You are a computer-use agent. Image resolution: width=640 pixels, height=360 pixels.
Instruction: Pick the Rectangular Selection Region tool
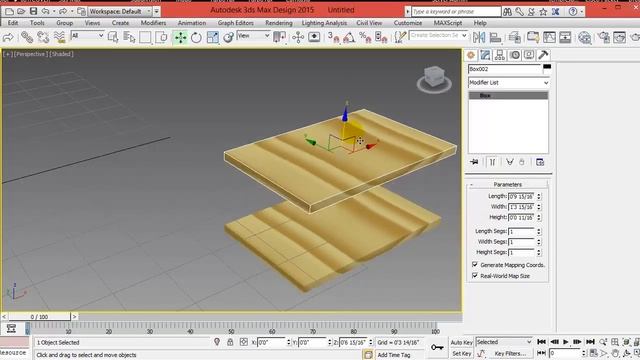click(145, 37)
